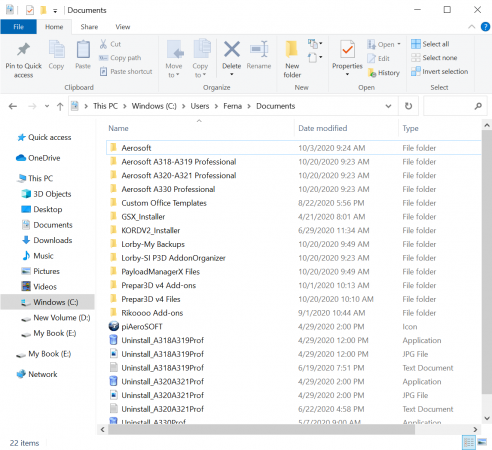Sort by Type column header
Screen dimensions: 492x450
410,128
